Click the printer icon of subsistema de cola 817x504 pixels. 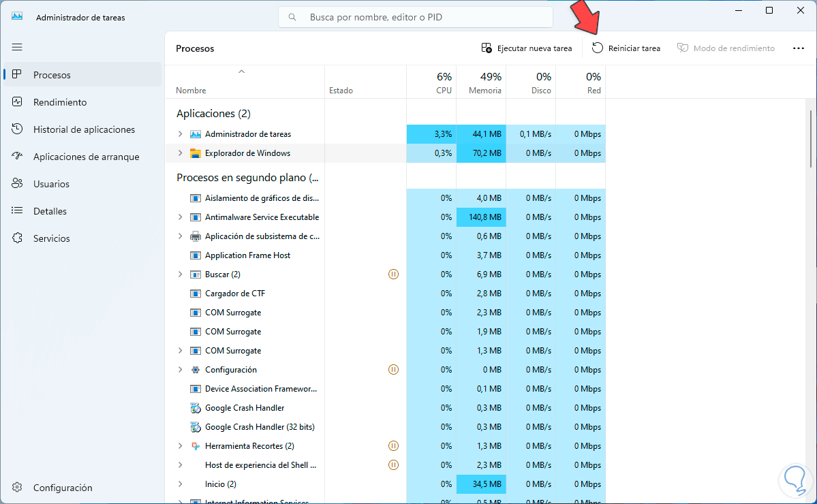(196, 236)
